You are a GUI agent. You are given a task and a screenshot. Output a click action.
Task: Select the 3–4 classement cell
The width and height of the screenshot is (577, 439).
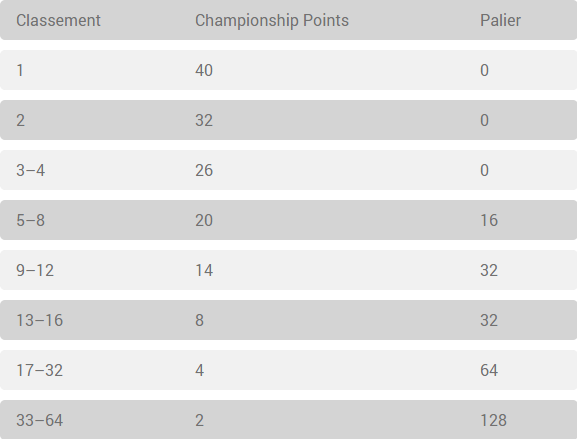click(31, 170)
